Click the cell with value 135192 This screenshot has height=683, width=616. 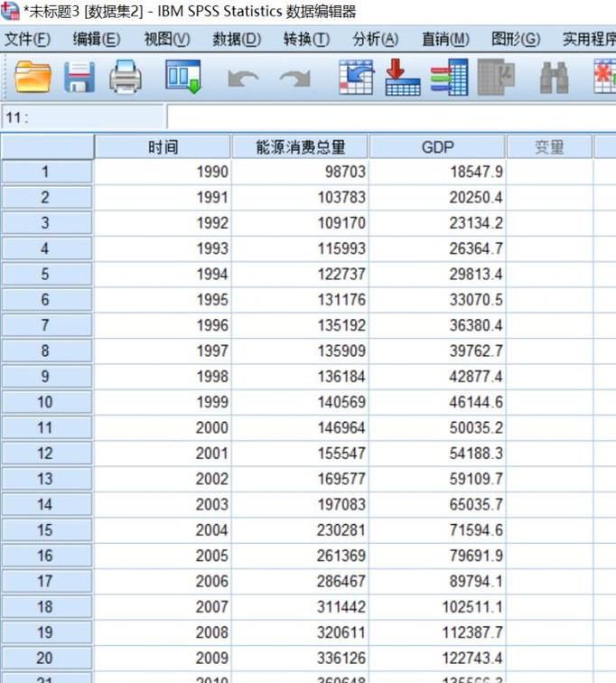300,325
